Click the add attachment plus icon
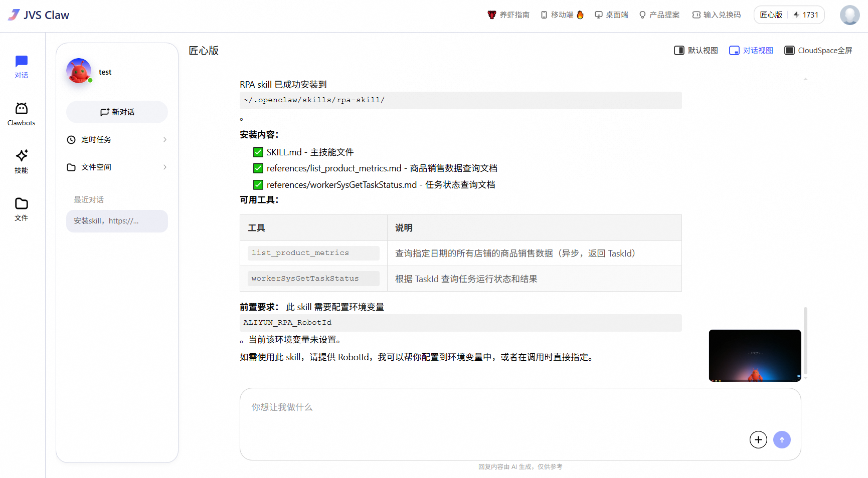Viewport: 868px width, 478px height. 758,440
